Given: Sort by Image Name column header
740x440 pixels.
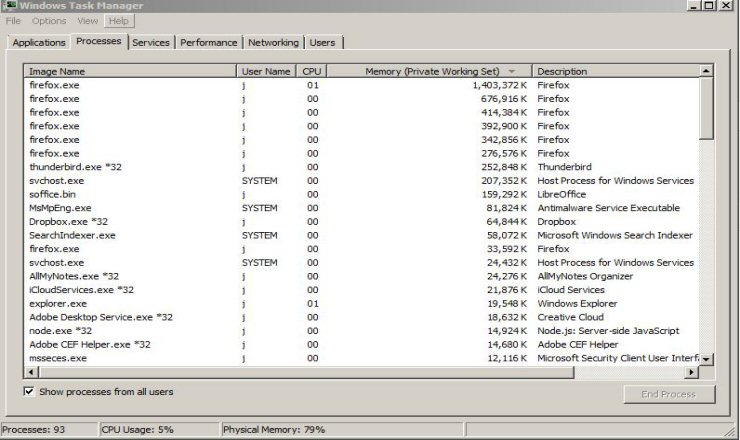Looking at the screenshot, I should [x=130, y=71].
